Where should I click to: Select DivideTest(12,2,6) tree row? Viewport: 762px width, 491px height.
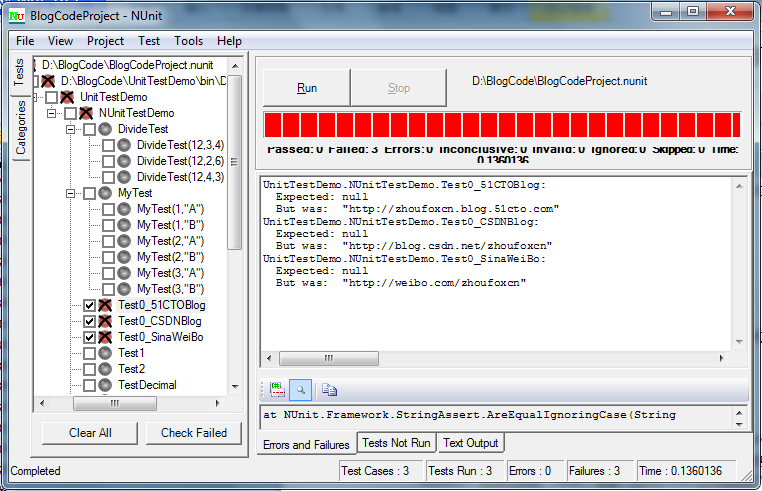coord(180,161)
